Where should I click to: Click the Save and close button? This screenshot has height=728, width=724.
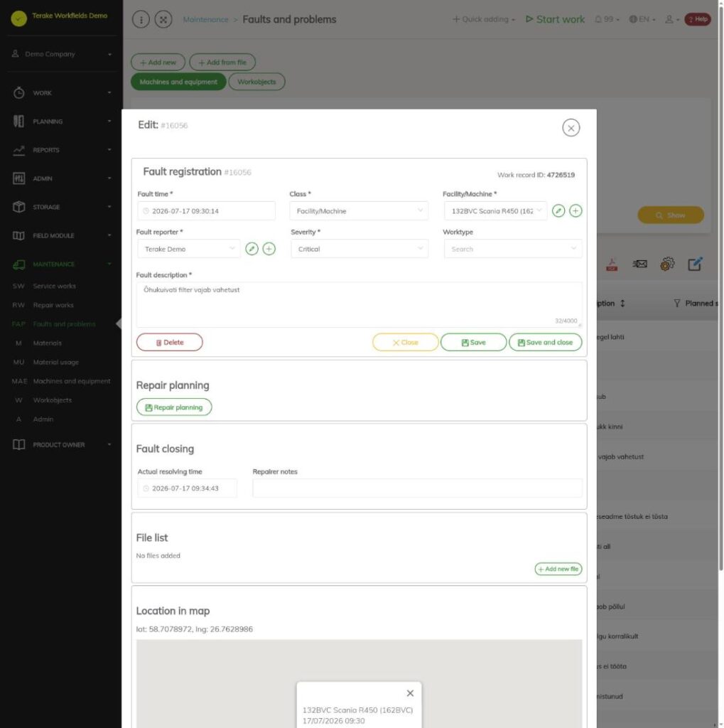click(x=546, y=342)
